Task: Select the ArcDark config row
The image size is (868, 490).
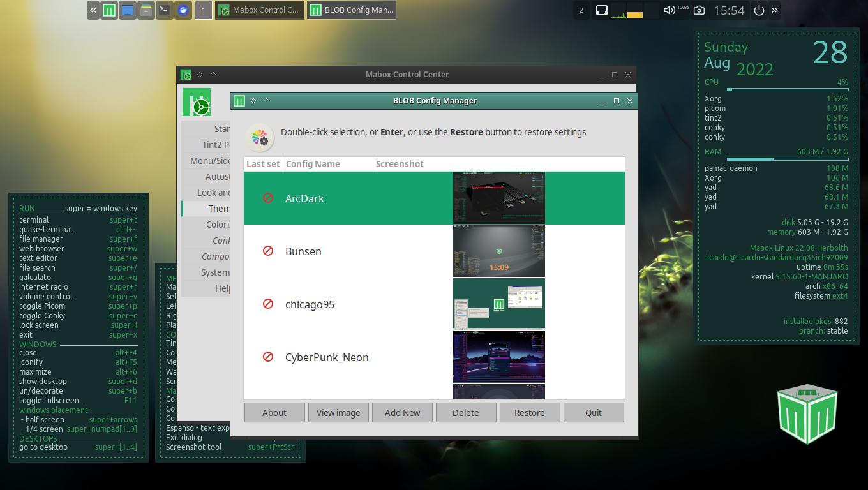Action: (x=434, y=198)
